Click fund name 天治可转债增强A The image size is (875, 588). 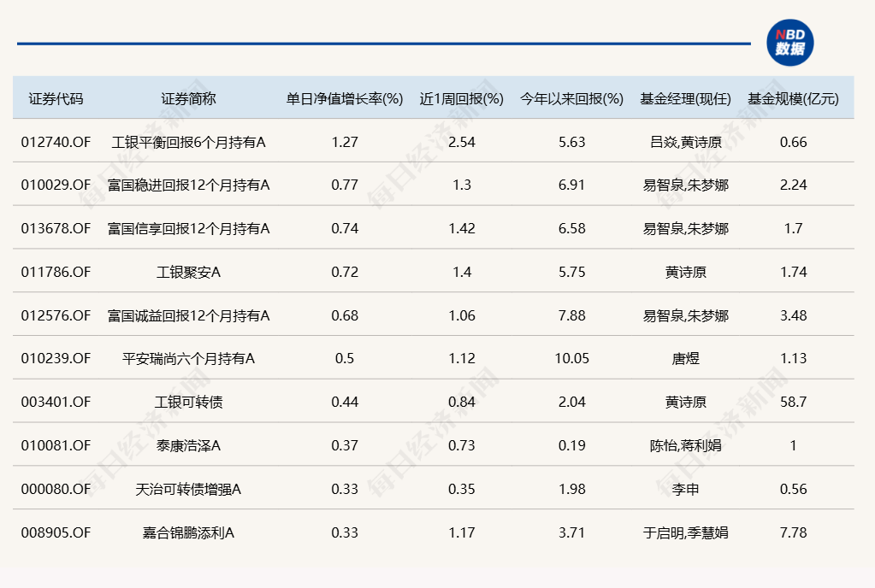[189, 489]
